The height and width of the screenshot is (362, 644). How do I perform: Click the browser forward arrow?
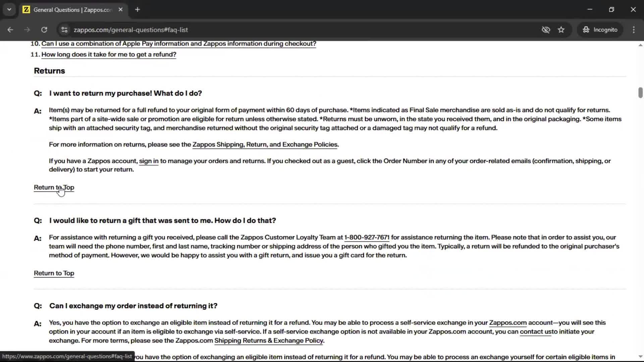click(27, 30)
